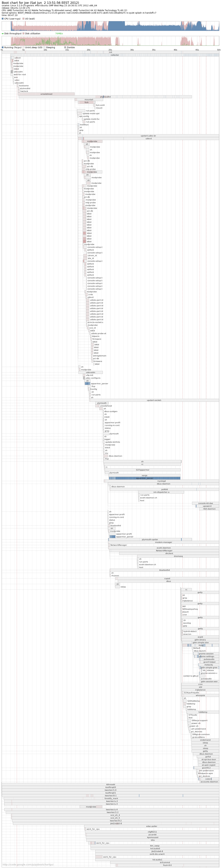Screen dimensions: 221x868
Task: Click the modem-manager process bar
Action: point(163,543)
